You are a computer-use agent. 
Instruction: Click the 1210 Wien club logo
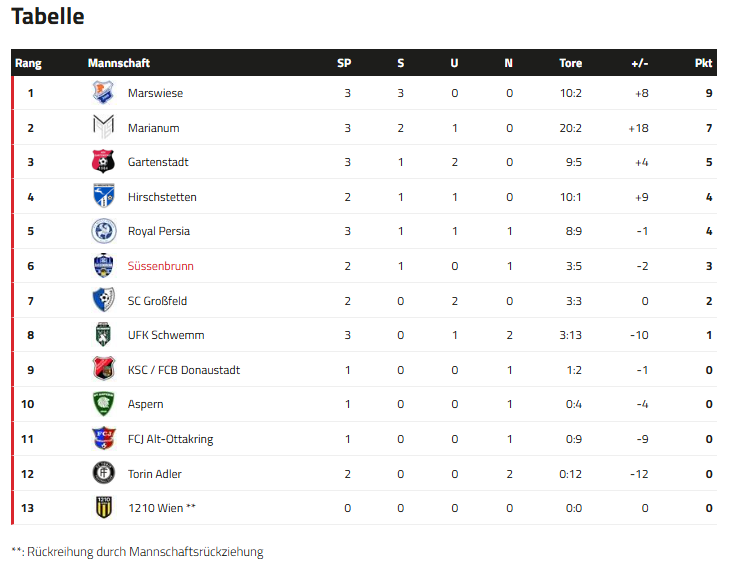[104, 508]
